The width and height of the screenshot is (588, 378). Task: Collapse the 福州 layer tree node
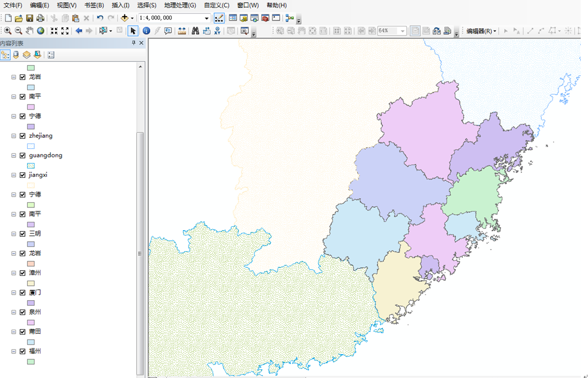pyautogui.click(x=13, y=351)
